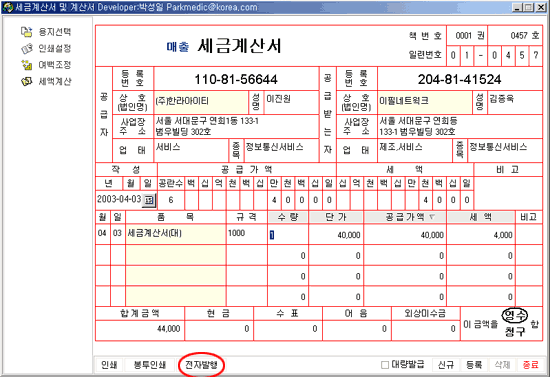Click the 청구 claim option

coord(515,331)
